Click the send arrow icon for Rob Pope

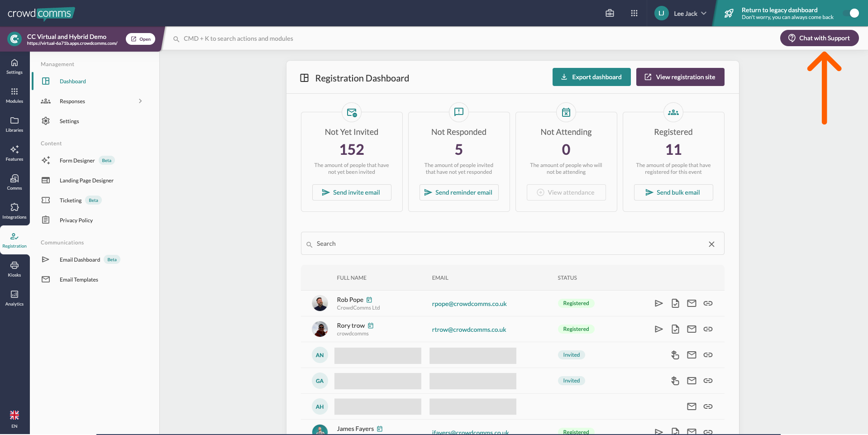click(x=658, y=303)
